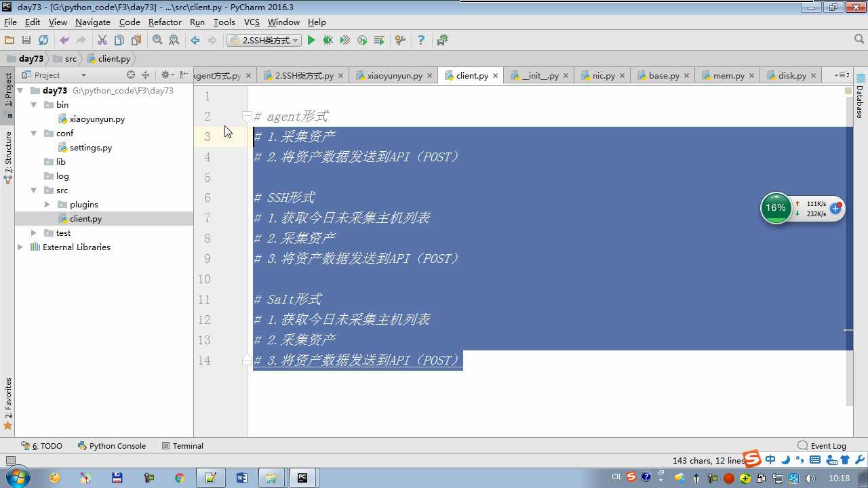This screenshot has width=868, height=488.
Task: Open Settings wrench icon in toolbar
Action: pyautogui.click(x=400, y=41)
